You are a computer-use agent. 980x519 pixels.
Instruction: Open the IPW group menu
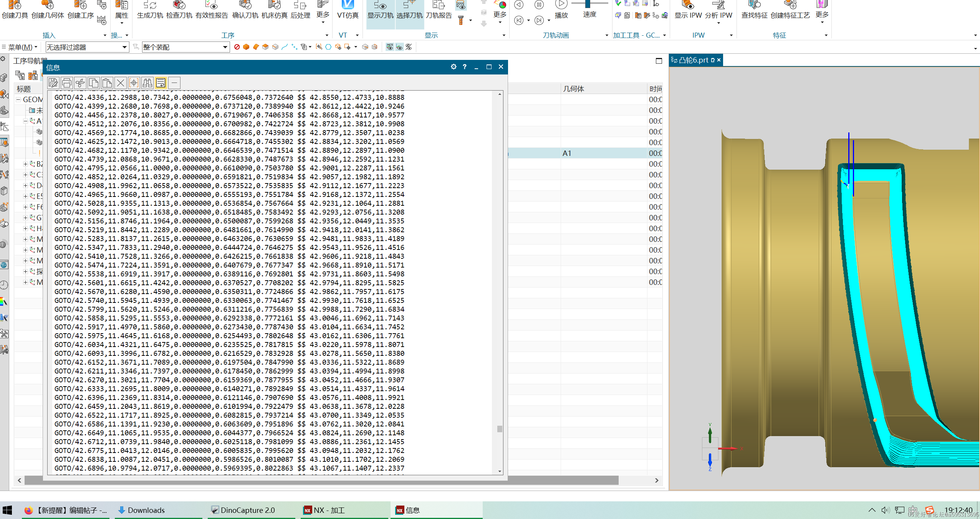731,35
